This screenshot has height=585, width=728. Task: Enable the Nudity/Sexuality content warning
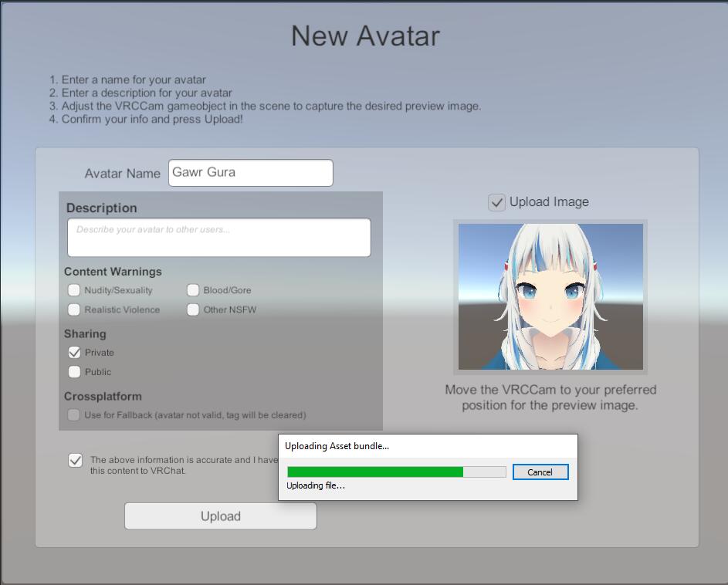[74, 290]
